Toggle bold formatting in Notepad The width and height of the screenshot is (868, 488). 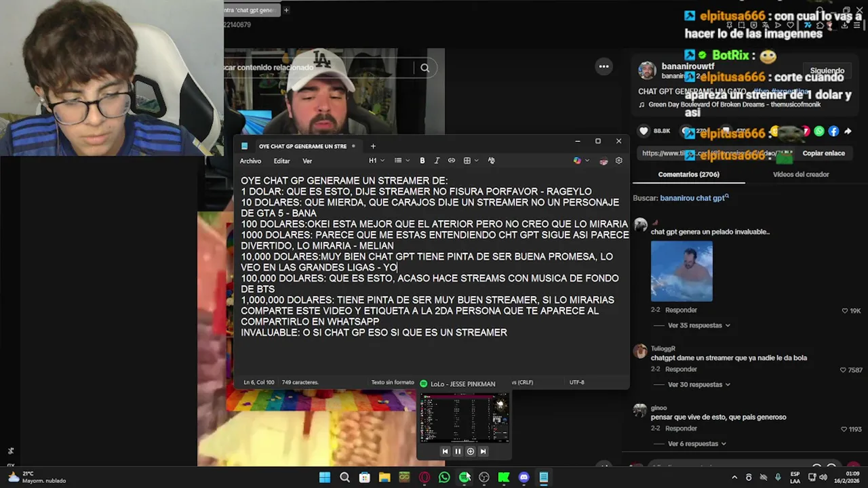coord(422,161)
